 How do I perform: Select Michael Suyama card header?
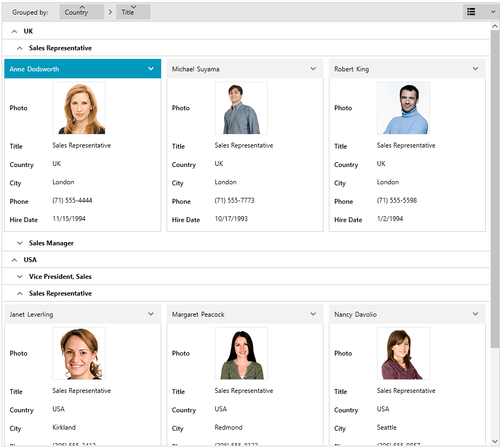point(245,69)
